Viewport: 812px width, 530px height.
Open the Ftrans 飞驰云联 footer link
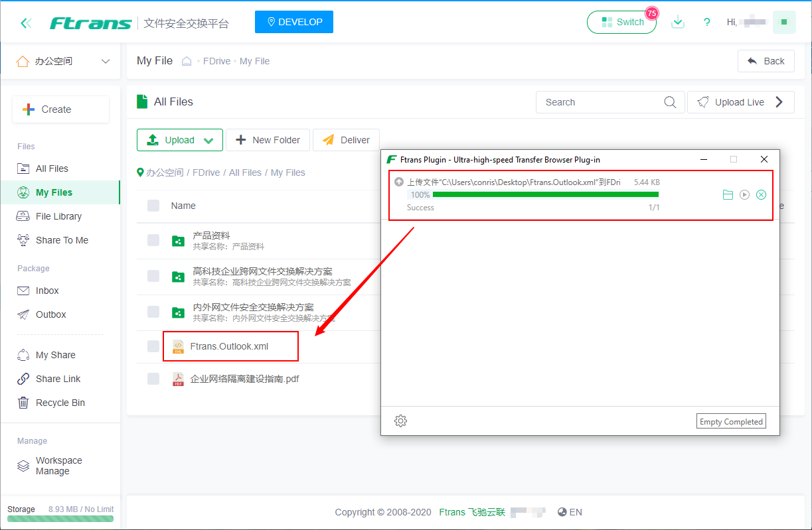tap(472, 512)
